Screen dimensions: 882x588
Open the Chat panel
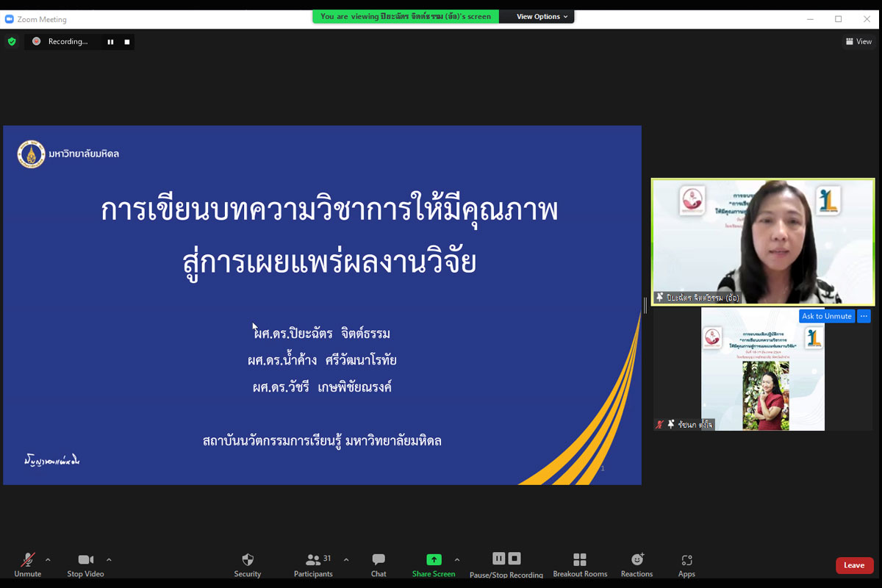tap(379, 560)
